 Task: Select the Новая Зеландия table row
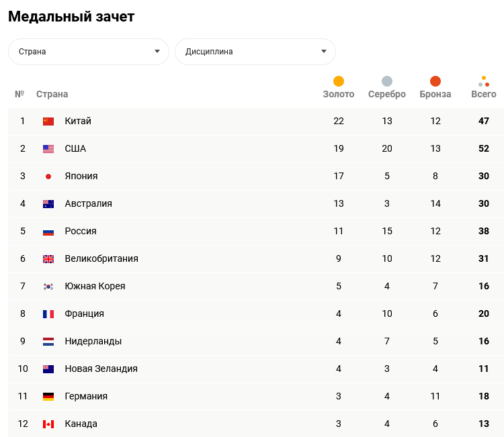pyautogui.click(x=255, y=369)
